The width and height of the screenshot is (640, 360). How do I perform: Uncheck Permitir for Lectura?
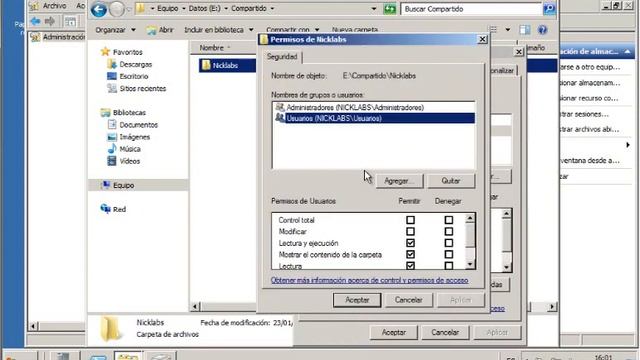410,265
